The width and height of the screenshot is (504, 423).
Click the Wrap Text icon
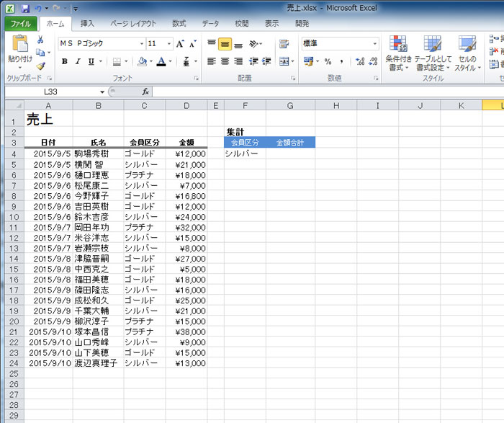(x=284, y=44)
